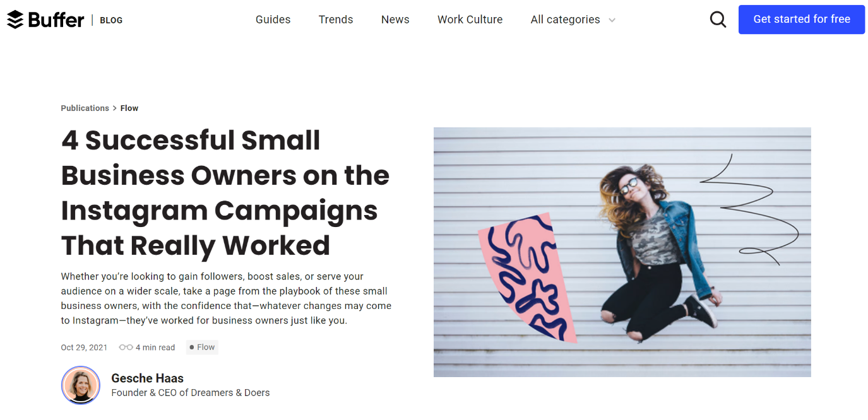Screen dimensions: 868x420
Task: Click the Buffer logo icon
Action: (15, 20)
